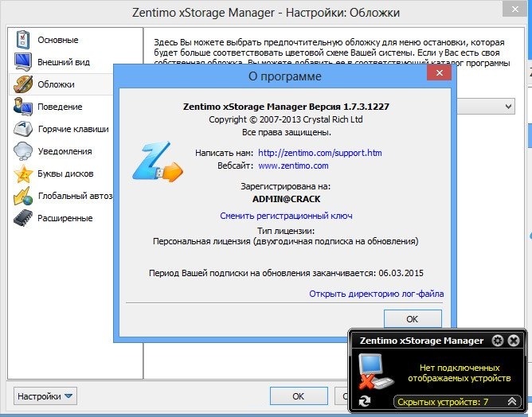Open the skin selection combo box
The width and height of the screenshot is (532, 417).
(x=508, y=106)
